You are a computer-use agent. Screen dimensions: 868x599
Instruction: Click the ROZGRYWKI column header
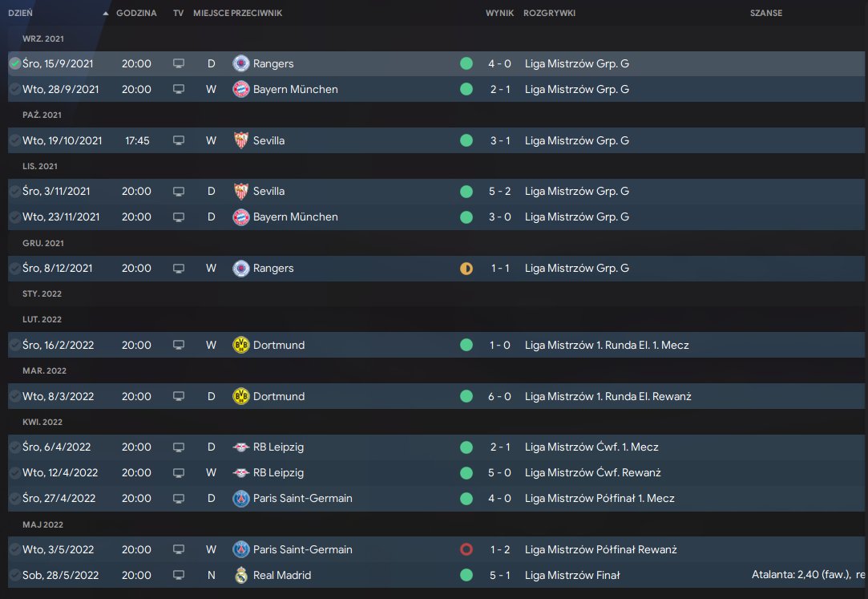pos(549,14)
